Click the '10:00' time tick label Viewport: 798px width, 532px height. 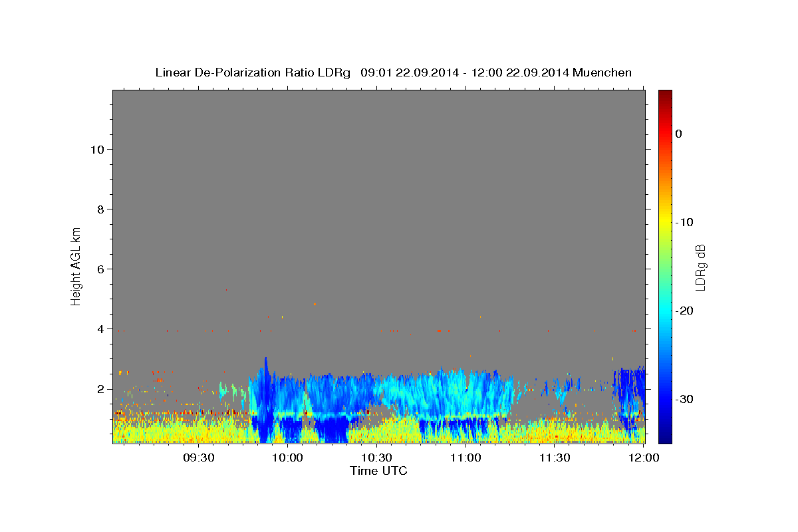pyautogui.click(x=288, y=458)
